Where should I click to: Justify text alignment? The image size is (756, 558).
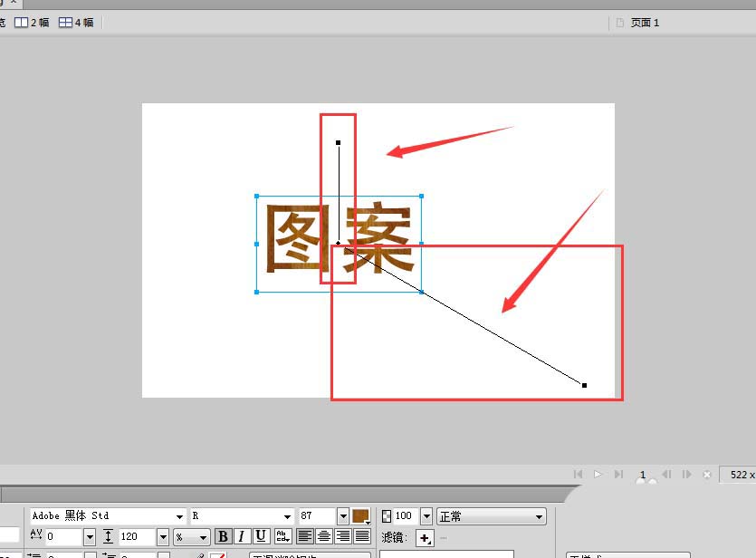tap(362, 536)
